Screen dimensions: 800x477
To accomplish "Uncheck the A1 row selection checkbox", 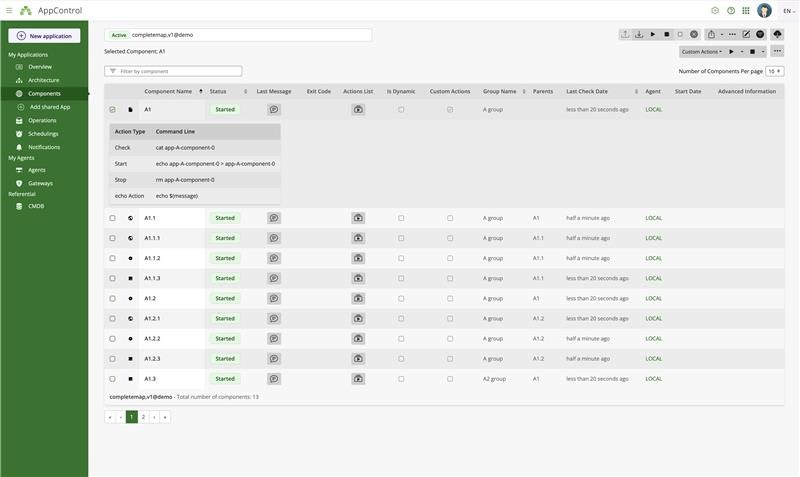I will pos(112,109).
